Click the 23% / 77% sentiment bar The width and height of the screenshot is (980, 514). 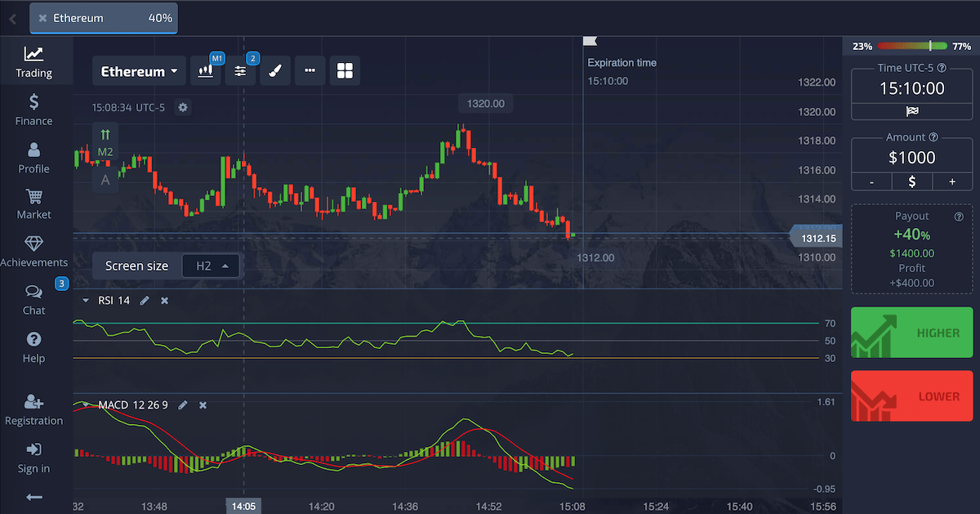coord(911,46)
